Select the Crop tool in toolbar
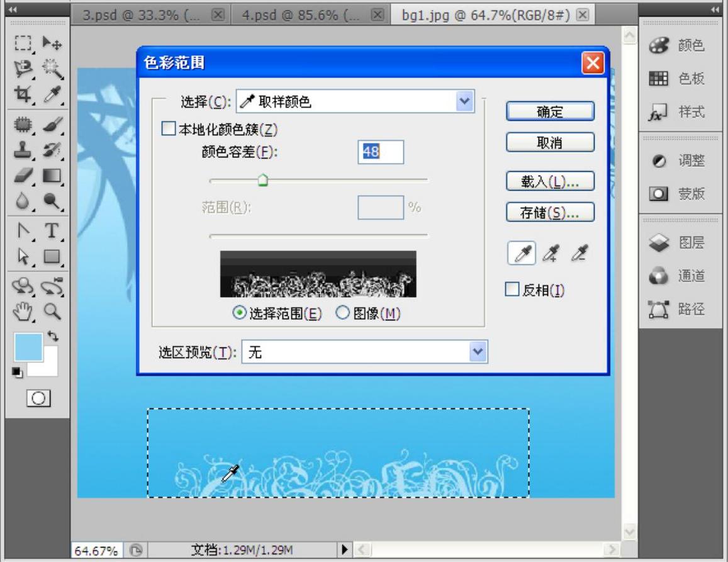 [x=23, y=94]
